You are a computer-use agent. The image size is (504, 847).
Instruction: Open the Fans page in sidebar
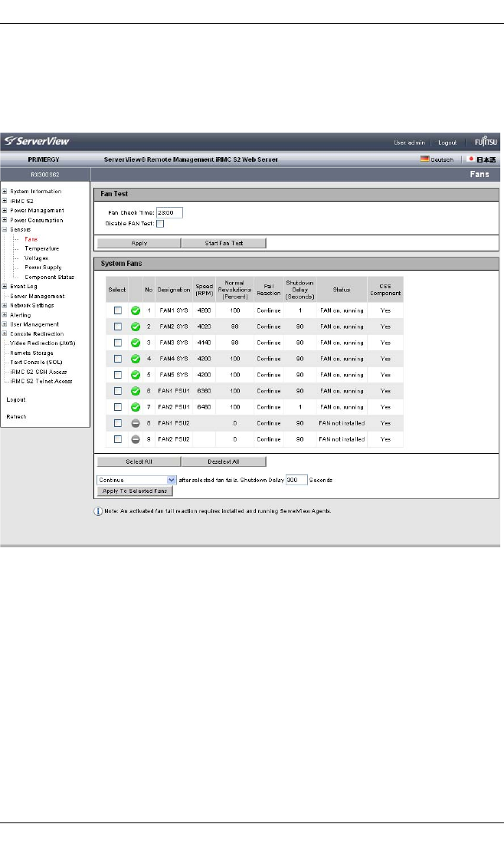31,239
